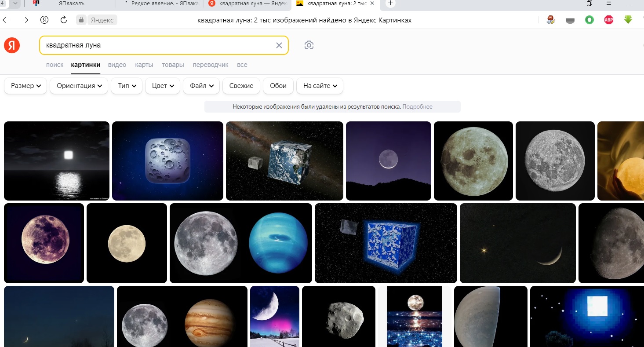Expand the Размер filter dropdown
The height and width of the screenshot is (347, 644).
25,86
